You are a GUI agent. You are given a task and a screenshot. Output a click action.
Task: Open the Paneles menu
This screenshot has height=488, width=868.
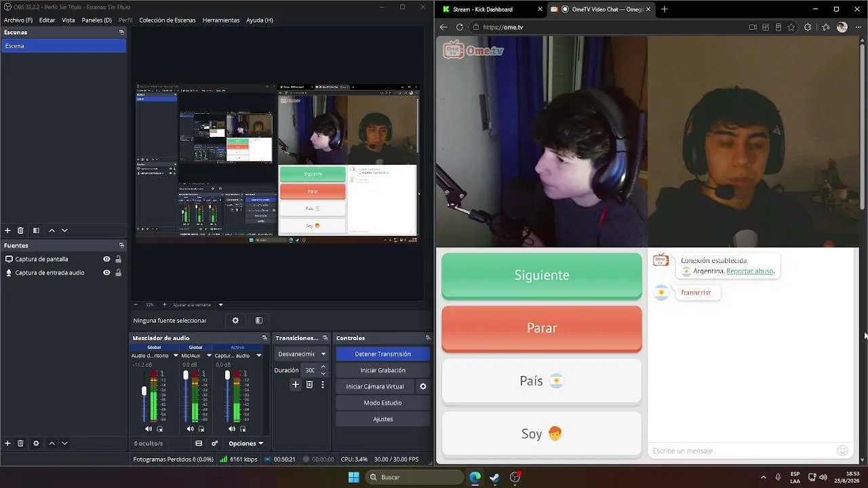[96, 20]
